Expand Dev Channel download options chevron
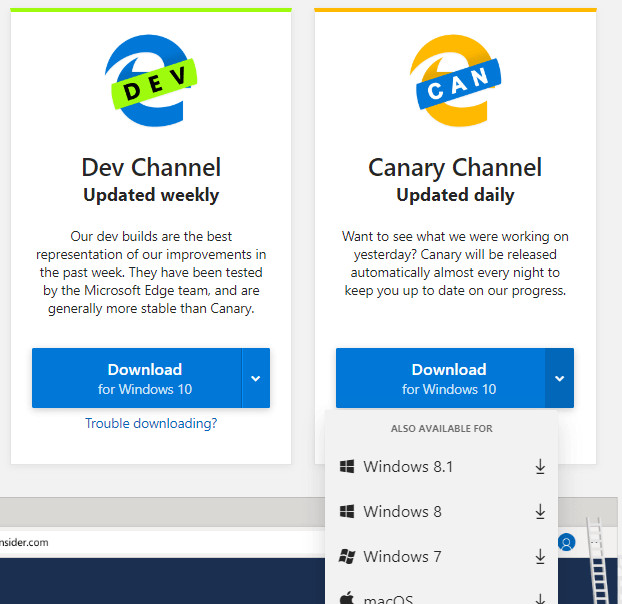The image size is (622, 604). click(x=256, y=378)
